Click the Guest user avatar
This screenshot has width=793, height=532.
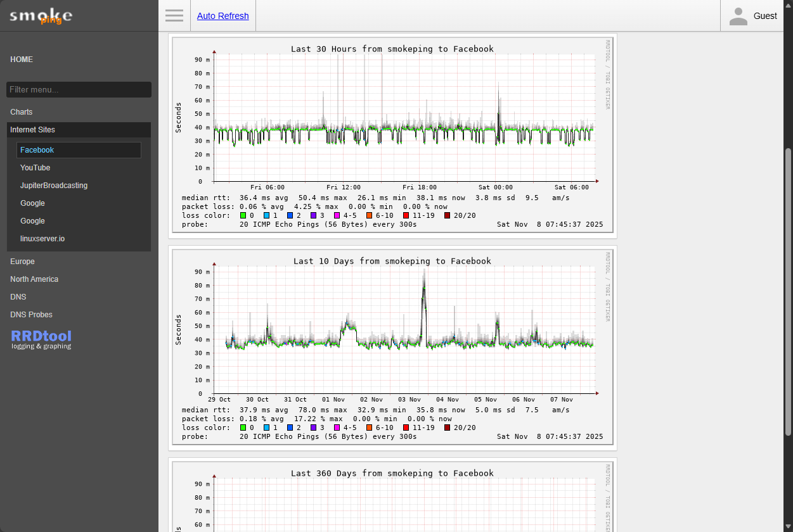click(738, 15)
